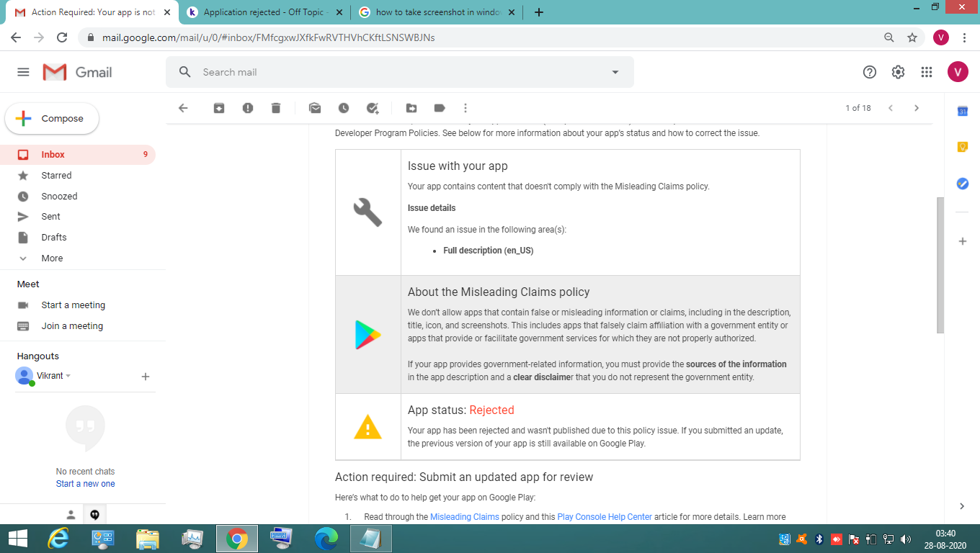Delete this email with the trash icon
Image resolution: width=980 pixels, height=553 pixels.
click(276, 108)
